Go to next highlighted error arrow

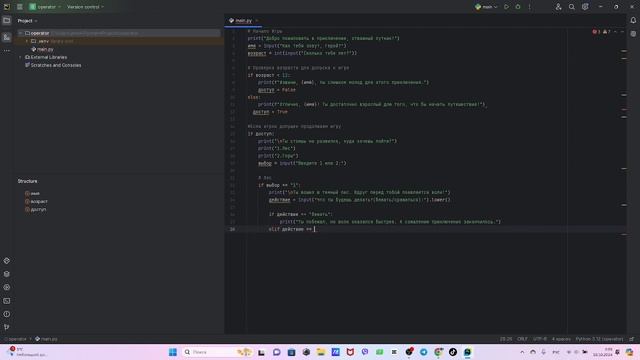[x=622, y=31]
